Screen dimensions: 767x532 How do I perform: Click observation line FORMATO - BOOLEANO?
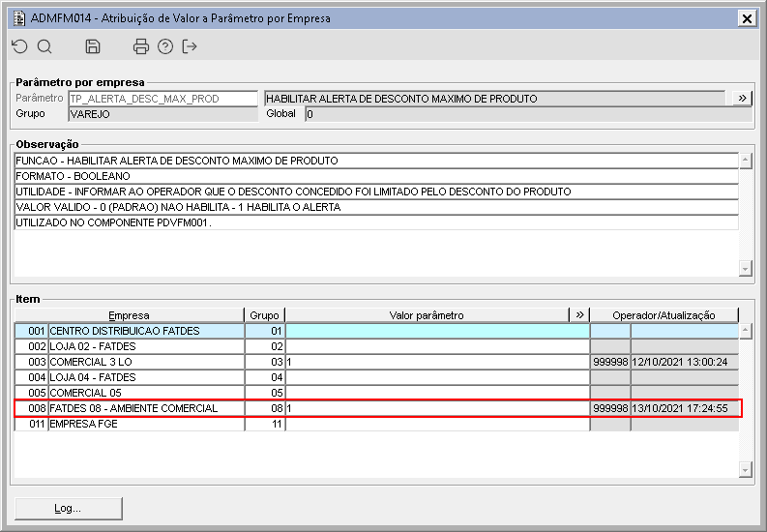tap(376, 176)
